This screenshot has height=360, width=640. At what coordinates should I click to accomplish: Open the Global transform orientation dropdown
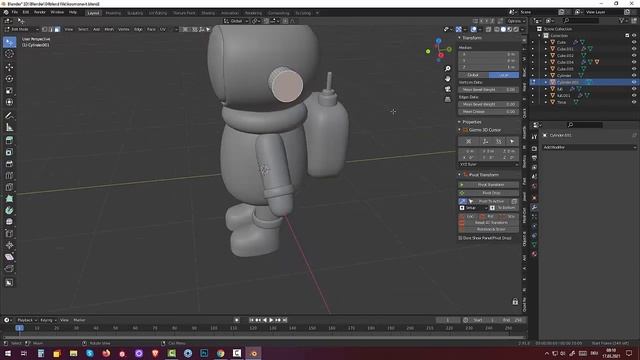(x=236, y=21)
